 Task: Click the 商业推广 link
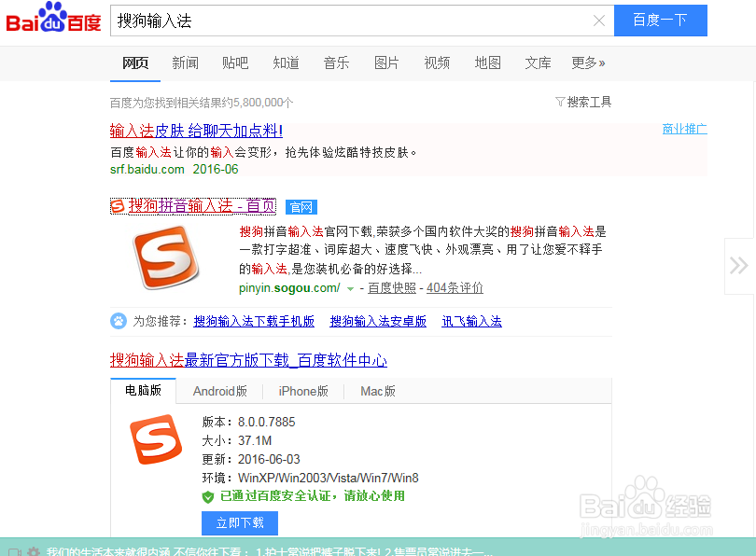[x=685, y=129]
